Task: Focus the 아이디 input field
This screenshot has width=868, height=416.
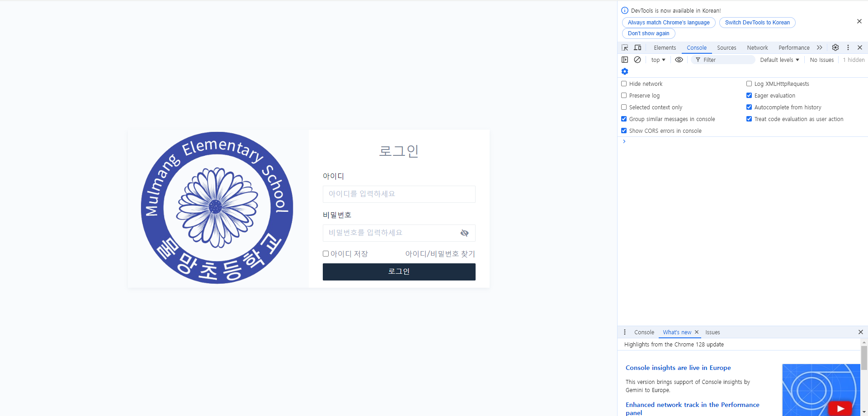Action: point(399,194)
